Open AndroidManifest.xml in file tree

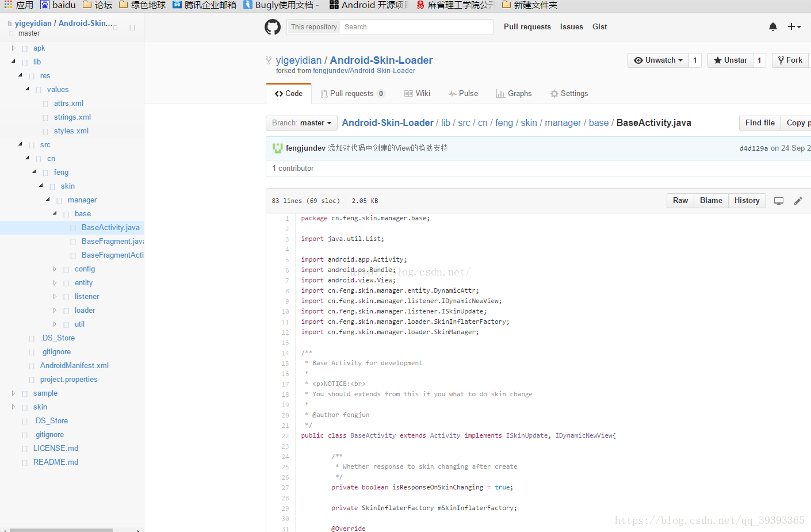pos(74,366)
